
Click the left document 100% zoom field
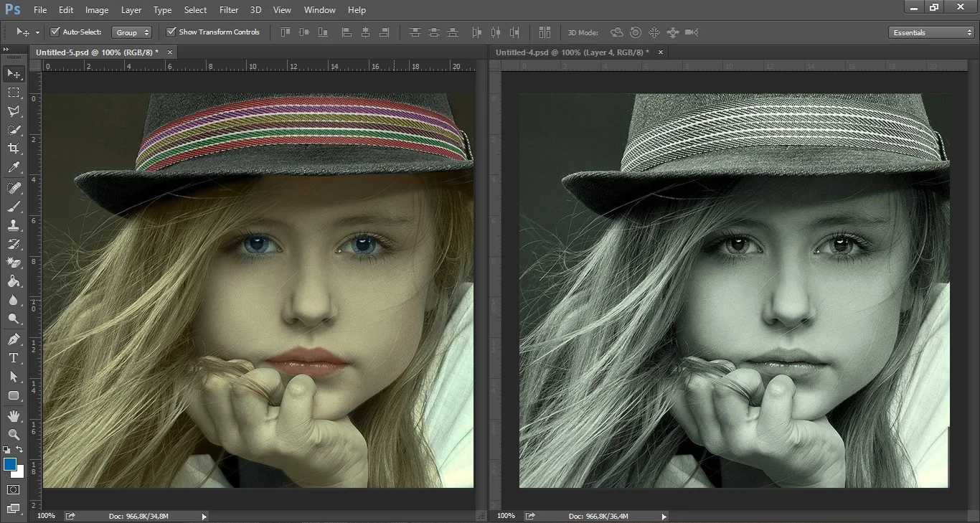46,516
